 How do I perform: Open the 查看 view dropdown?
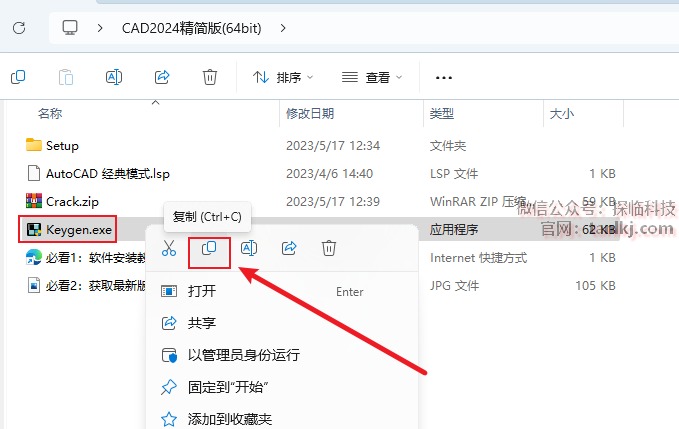coord(372,78)
